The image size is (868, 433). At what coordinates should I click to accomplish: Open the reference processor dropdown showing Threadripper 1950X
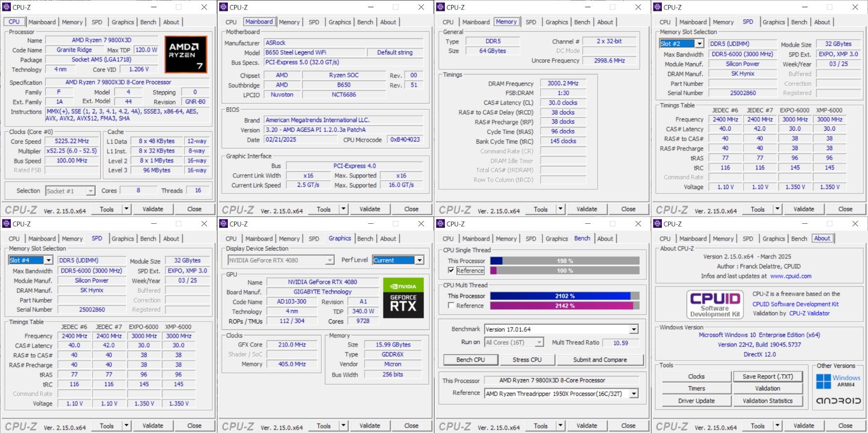[x=635, y=393]
